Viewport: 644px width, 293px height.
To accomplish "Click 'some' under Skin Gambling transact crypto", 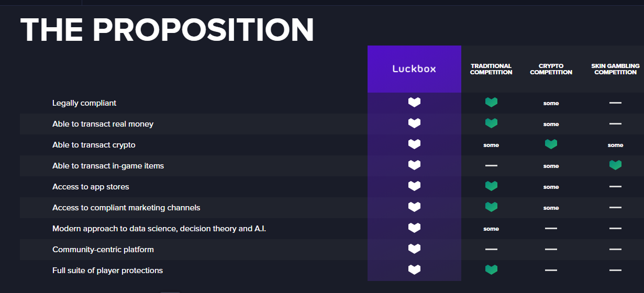I will click(x=615, y=145).
